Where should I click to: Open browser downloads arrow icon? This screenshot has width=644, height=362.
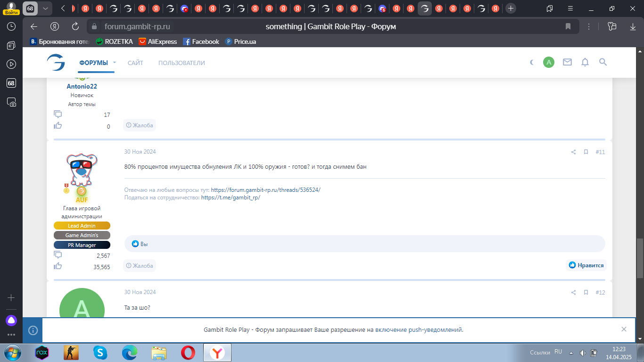tap(633, 26)
